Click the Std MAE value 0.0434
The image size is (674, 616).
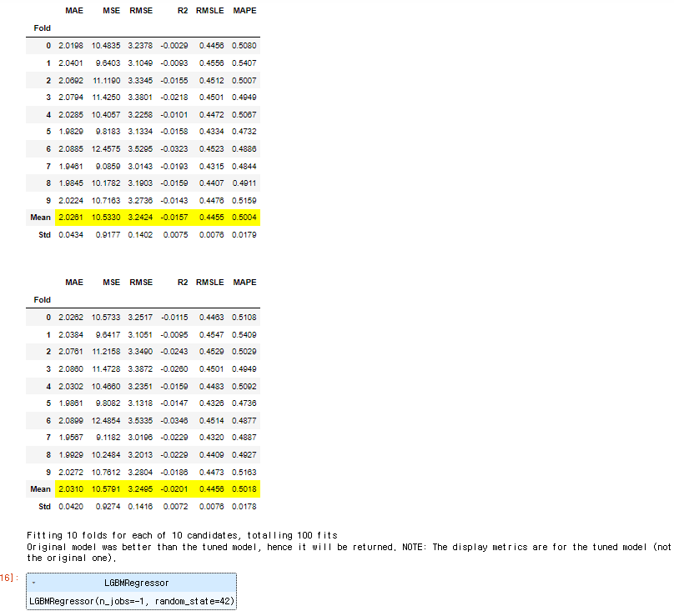click(71, 235)
